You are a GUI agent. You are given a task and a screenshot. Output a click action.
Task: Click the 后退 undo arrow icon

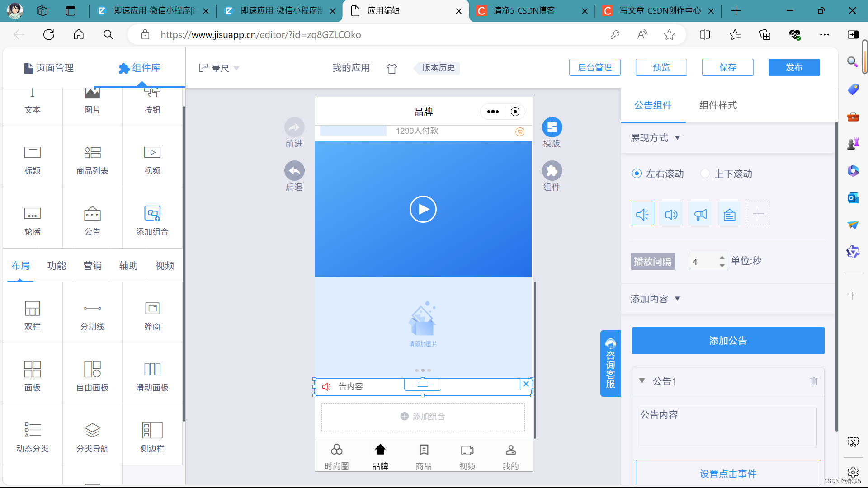click(294, 171)
